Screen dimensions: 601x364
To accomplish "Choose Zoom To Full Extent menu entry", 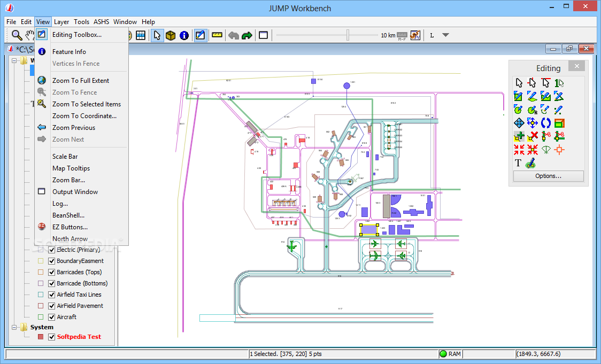I will [x=81, y=81].
